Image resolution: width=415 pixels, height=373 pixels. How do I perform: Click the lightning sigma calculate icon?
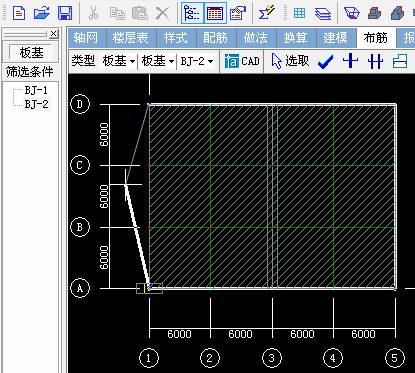266,13
